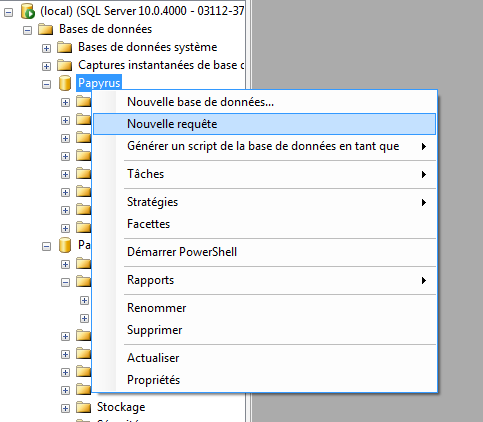The width and height of the screenshot is (483, 422).
Task: Choose Nouvelle base de données... from menu
Action: pyautogui.click(x=264, y=102)
